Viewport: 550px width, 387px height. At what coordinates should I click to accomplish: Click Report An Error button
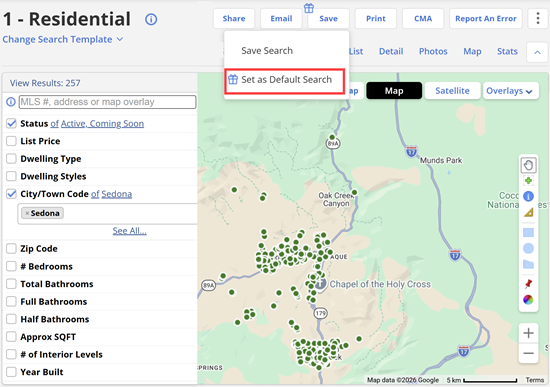(x=486, y=19)
